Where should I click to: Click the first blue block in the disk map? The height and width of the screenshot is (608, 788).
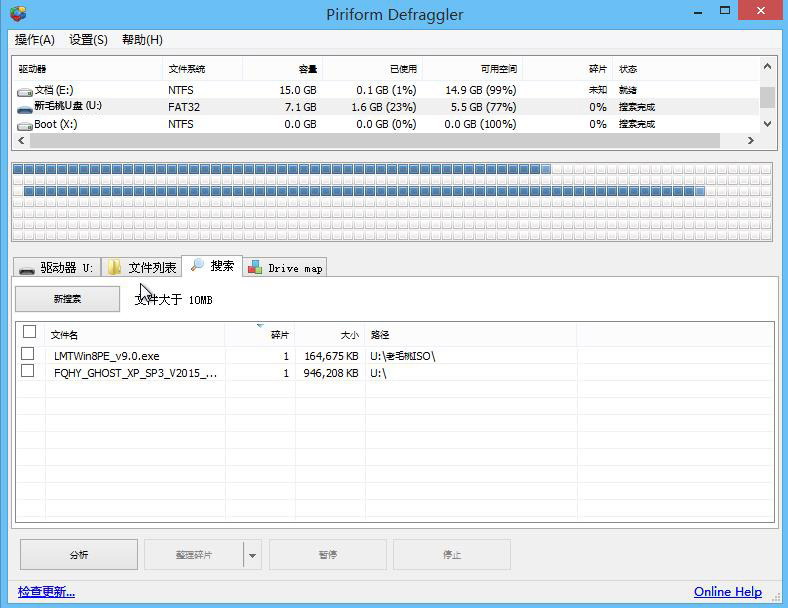[x=18, y=169]
